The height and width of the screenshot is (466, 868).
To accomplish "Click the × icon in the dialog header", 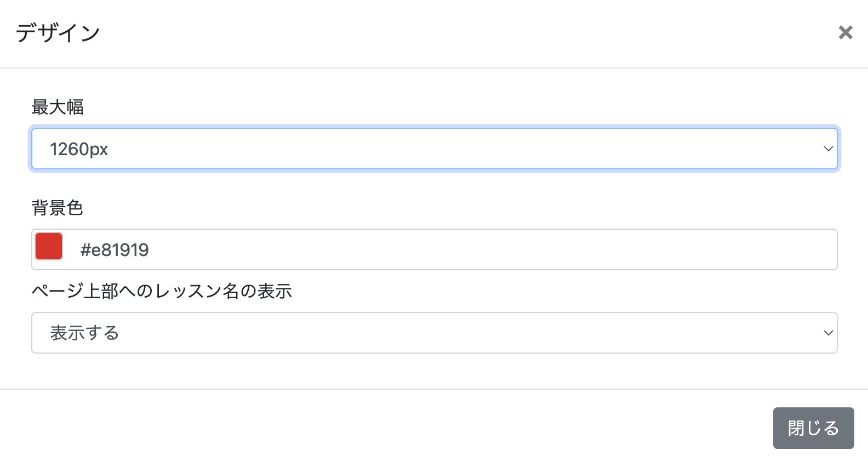I will point(846,32).
